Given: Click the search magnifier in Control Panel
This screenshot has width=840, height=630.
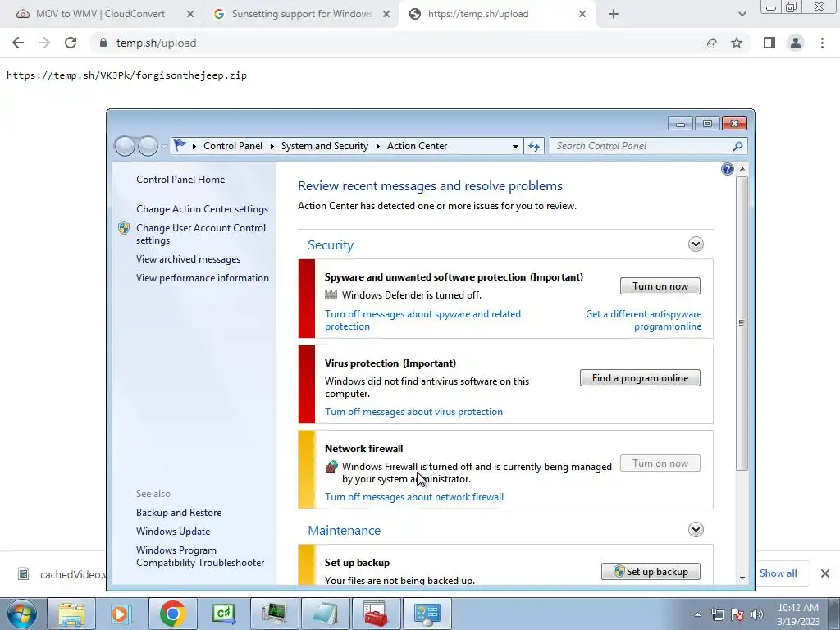Looking at the screenshot, I should (x=737, y=146).
